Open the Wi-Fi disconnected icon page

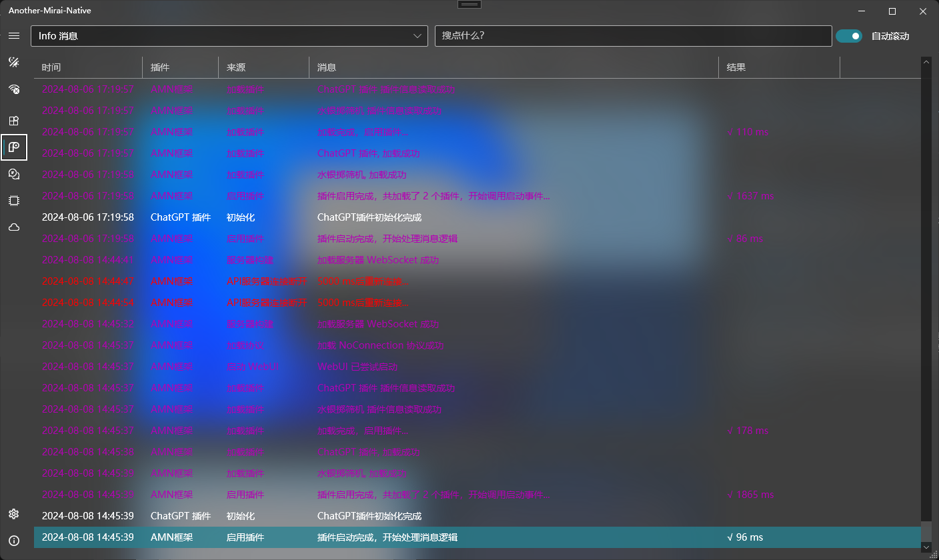click(14, 89)
